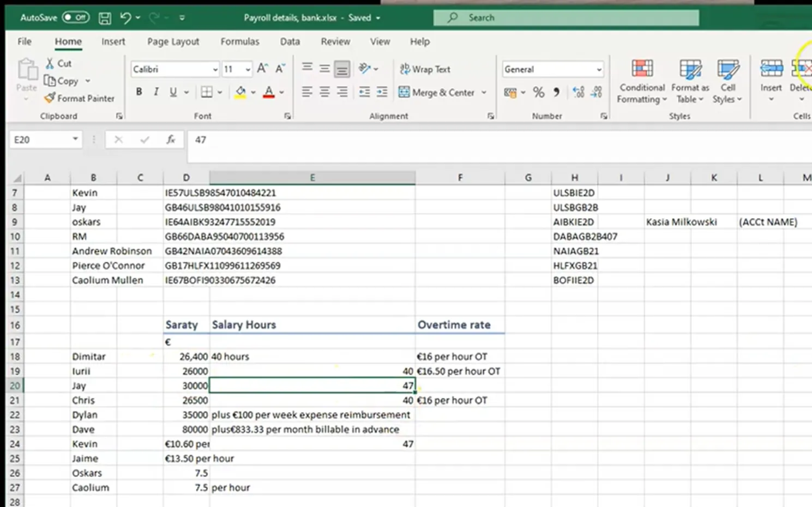Viewport: 812px width, 507px height.
Task: Open the font size 11 dropdown
Action: [248, 70]
